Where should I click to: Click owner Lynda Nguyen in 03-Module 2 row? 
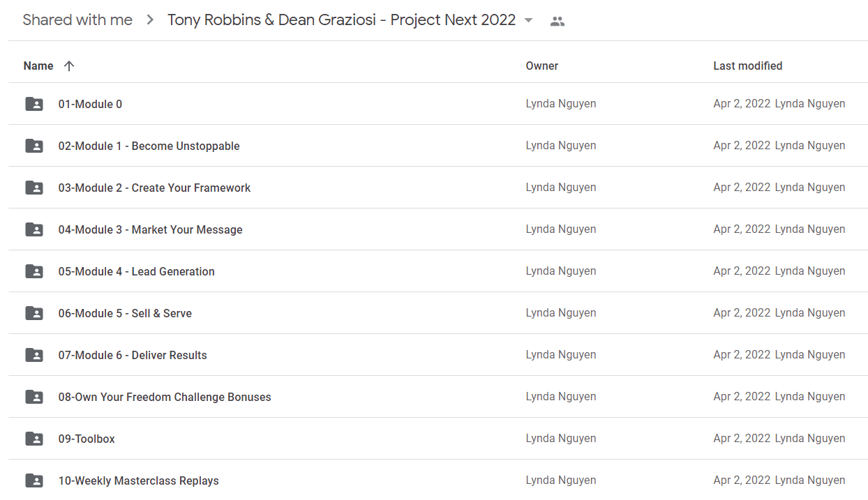pos(561,188)
